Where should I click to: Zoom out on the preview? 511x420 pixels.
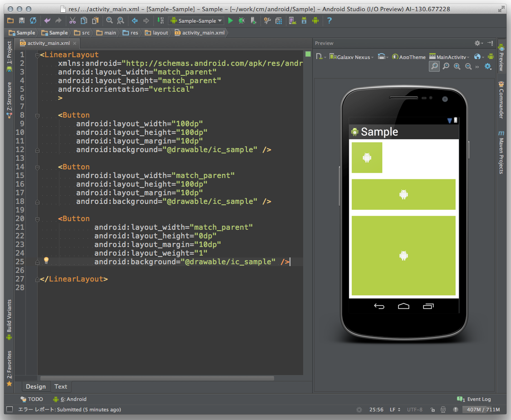[468, 66]
